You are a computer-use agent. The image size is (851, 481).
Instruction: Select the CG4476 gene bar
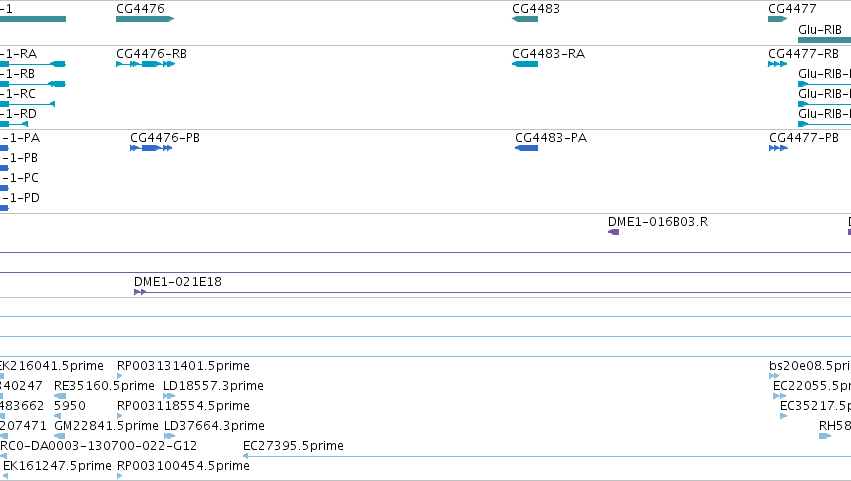tap(145, 19)
